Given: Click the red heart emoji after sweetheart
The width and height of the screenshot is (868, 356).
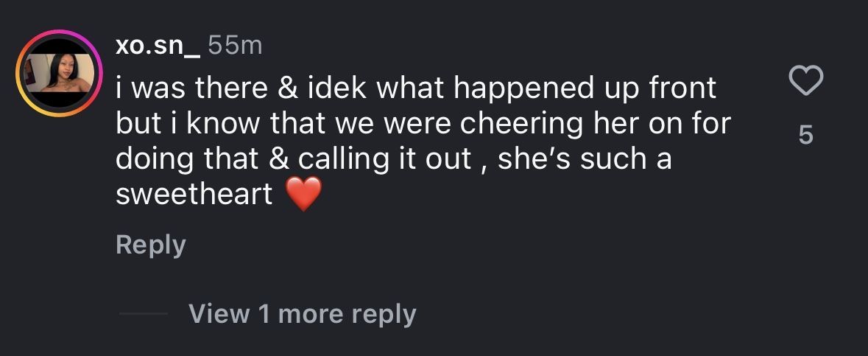Looking at the screenshot, I should (x=303, y=195).
